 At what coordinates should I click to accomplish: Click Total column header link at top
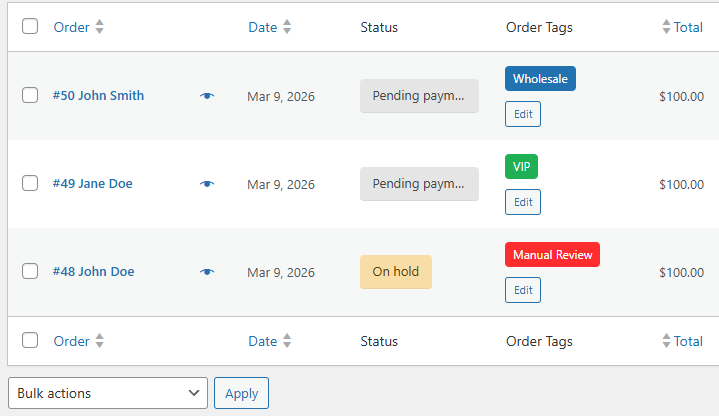pyautogui.click(x=688, y=27)
